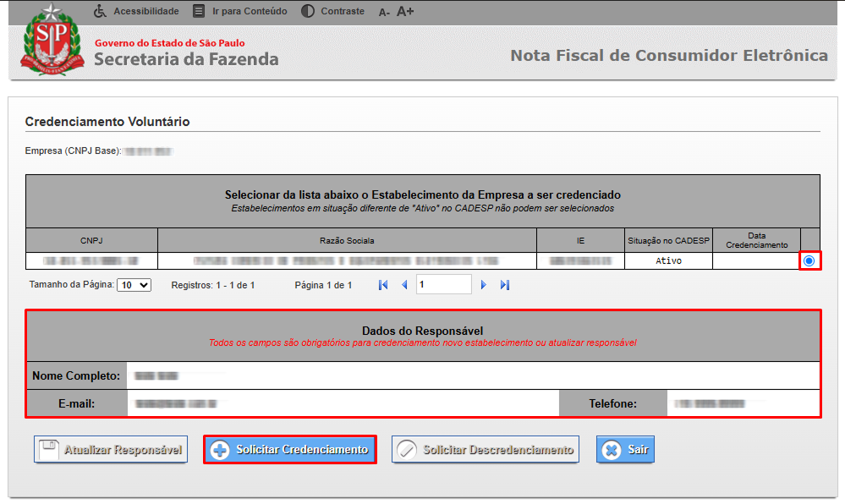Toggle the Contraste half-circle icon
Viewport: 845px width, 504px height.
[307, 11]
